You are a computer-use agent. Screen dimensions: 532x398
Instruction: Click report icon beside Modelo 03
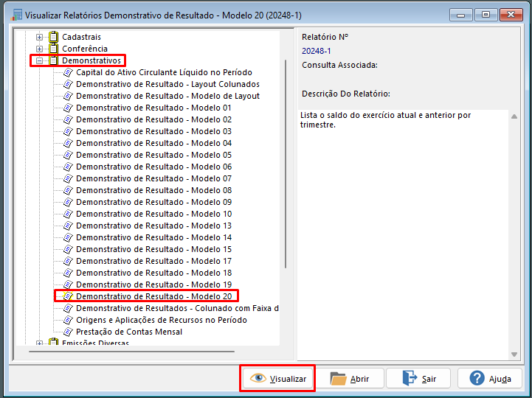[68, 131]
